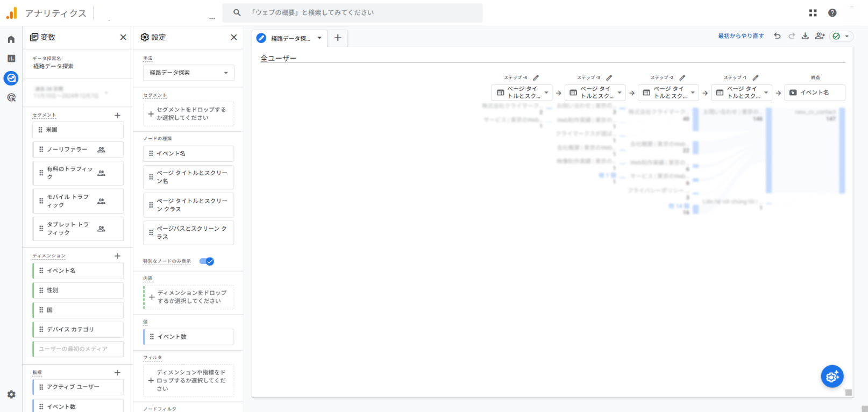Select the 有料のトラフィック segment
This screenshot has height=412, width=868.
tap(78, 173)
